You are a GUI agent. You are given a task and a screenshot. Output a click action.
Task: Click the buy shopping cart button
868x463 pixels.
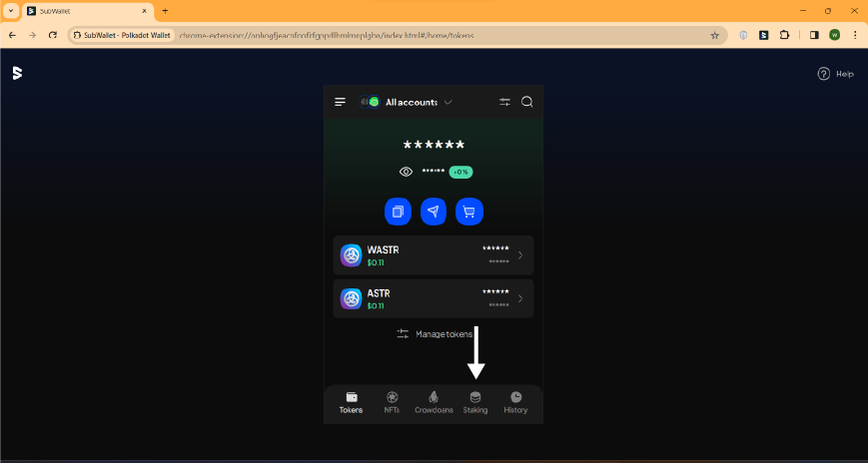468,212
